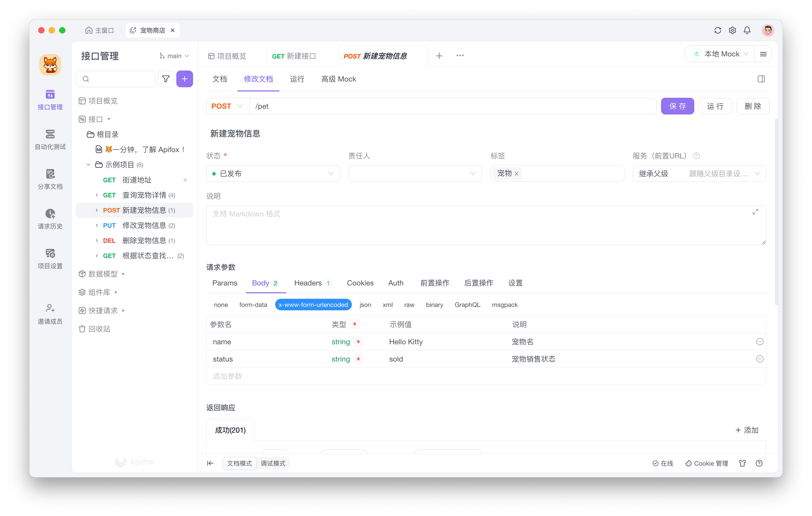812x516 pixels.
Task: Click the 保存 button to save the API
Action: (x=677, y=106)
